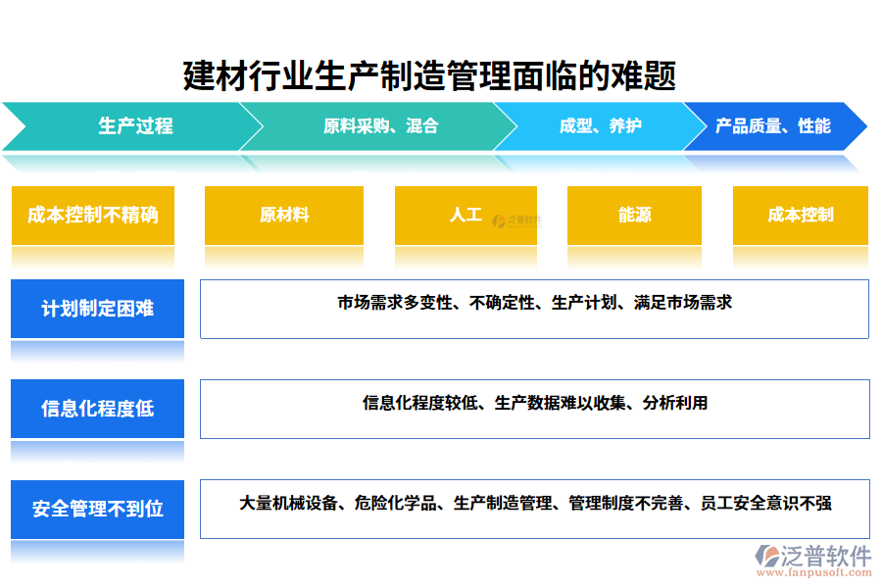
Task: Click the 市场需求多变性 description box
Action: (x=532, y=309)
